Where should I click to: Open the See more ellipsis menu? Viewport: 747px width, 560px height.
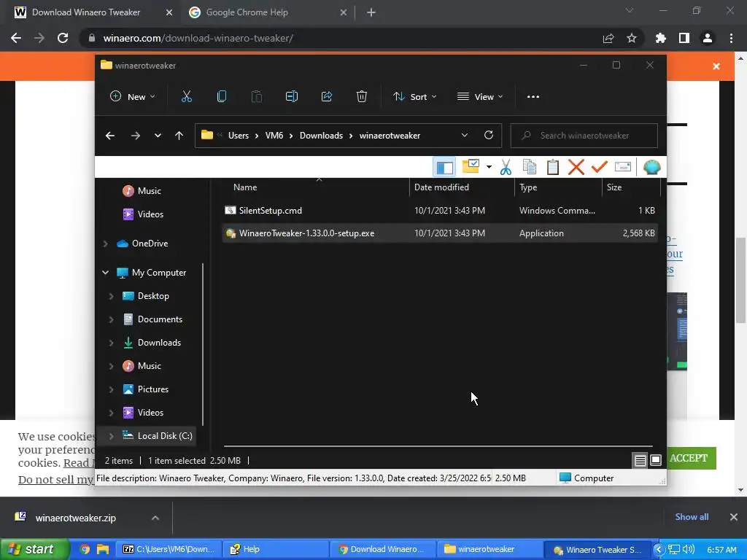pyautogui.click(x=533, y=97)
